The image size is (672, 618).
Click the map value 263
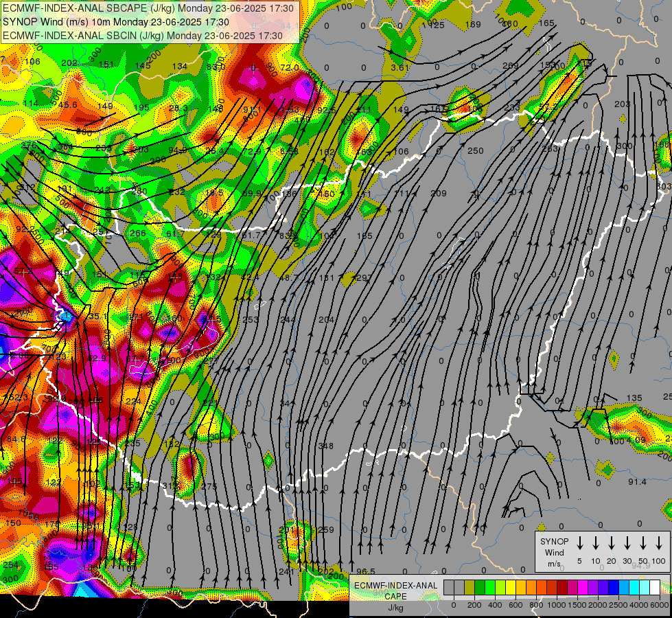tap(550, 148)
